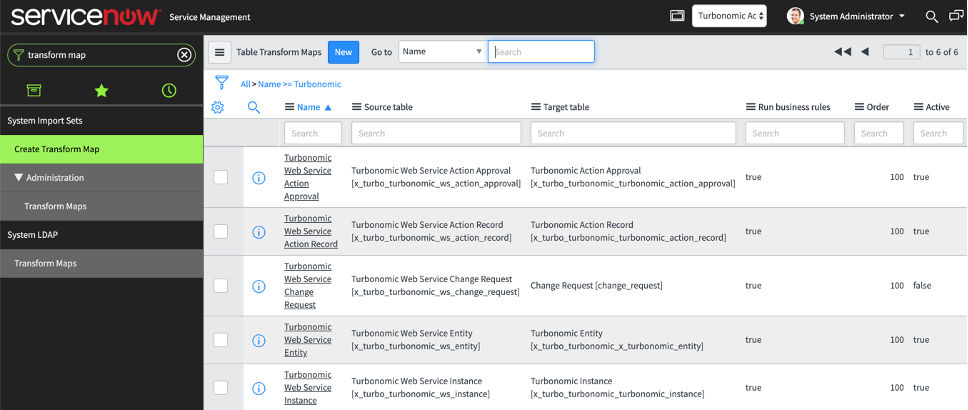Open Run business rules column menu icon
The height and width of the screenshot is (410, 968).
tap(751, 107)
